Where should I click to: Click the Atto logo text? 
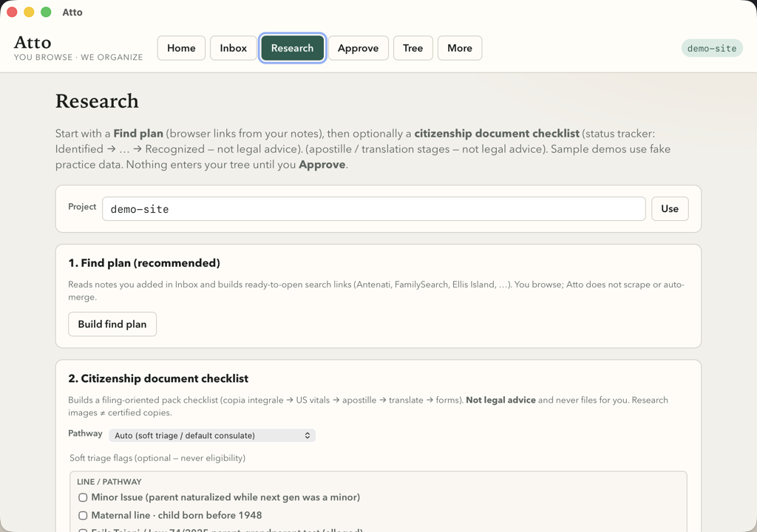(x=33, y=42)
